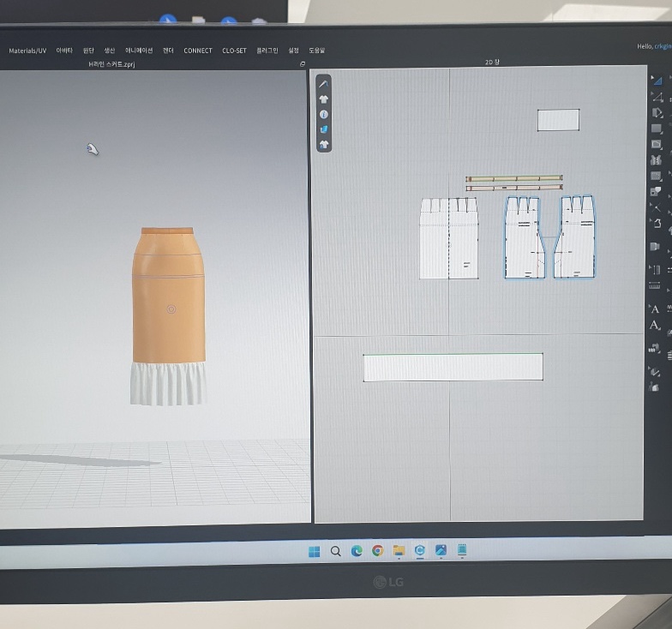
Task: Select the H라인 스커트.zprj file title tab
Action: pos(111,64)
